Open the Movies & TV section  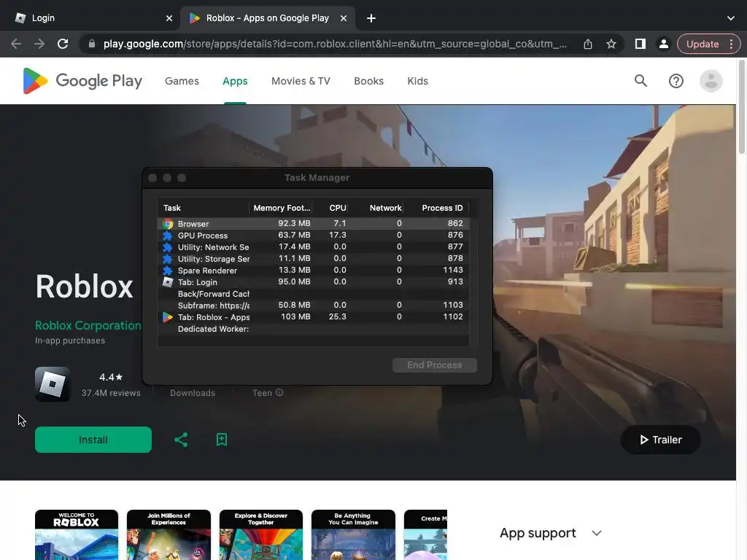click(301, 81)
